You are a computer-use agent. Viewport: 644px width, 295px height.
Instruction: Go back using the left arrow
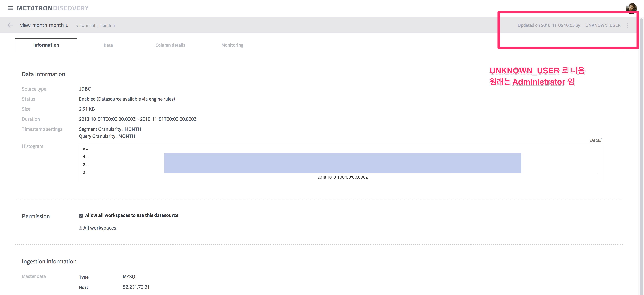(x=10, y=25)
